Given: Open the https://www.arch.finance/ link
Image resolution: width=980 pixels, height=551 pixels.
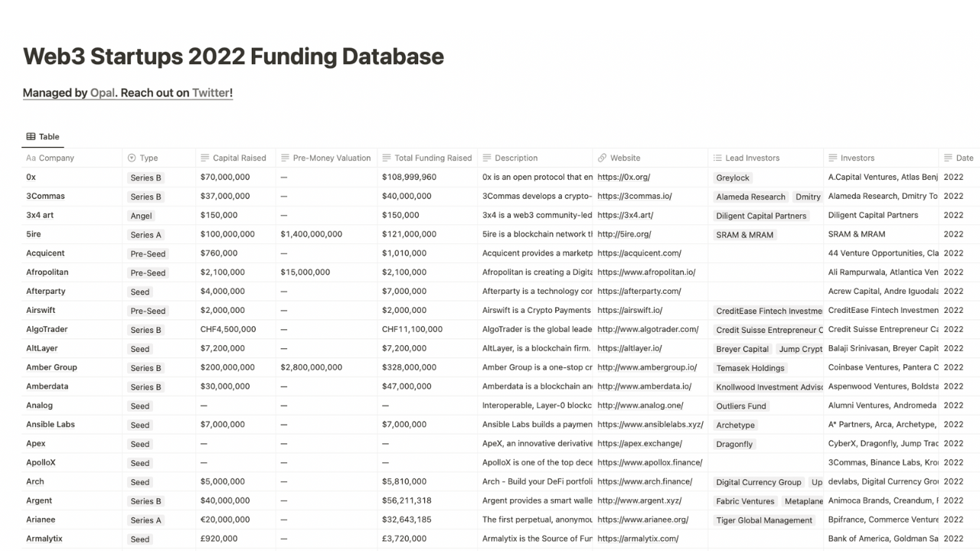Looking at the screenshot, I should pyautogui.click(x=645, y=481).
